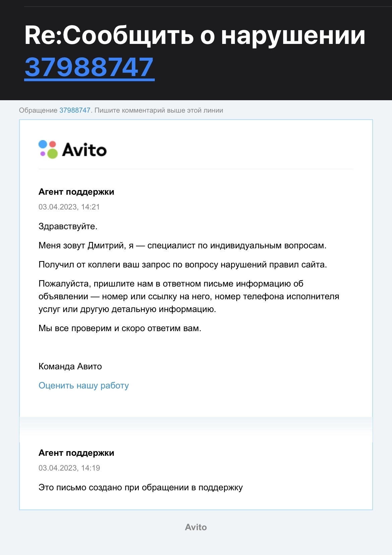
Task: Click the timestamp 03.04.2023, 14:21
Action: pyautogui.click(x=69, y=207)
